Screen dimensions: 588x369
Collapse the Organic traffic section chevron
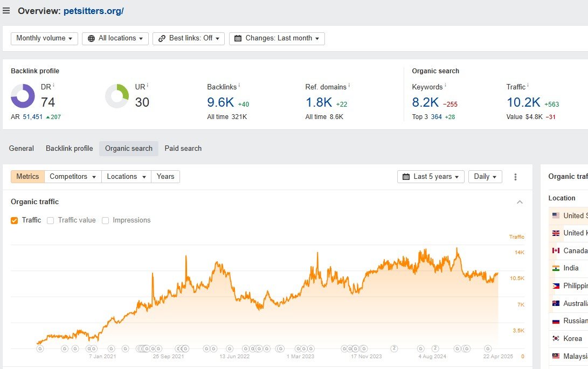(x=520, y=202)
